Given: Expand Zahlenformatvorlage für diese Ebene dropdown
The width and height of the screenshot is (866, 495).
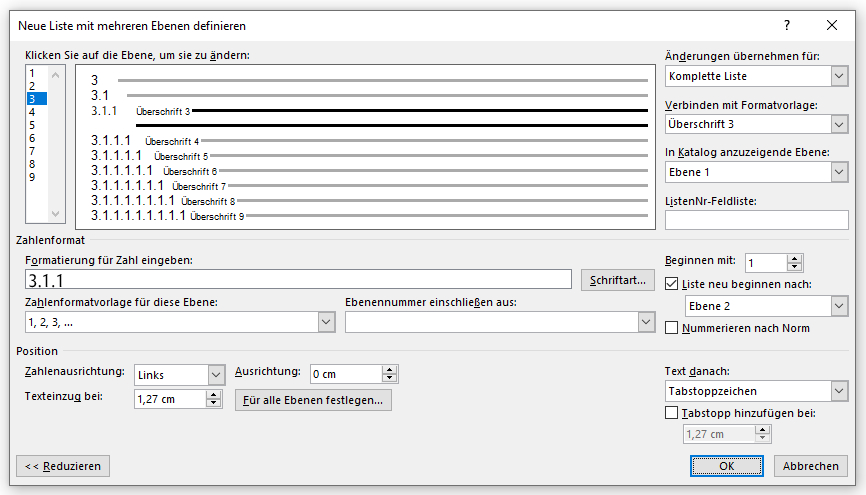Looking at the screenshot, I should coord(326,322).
